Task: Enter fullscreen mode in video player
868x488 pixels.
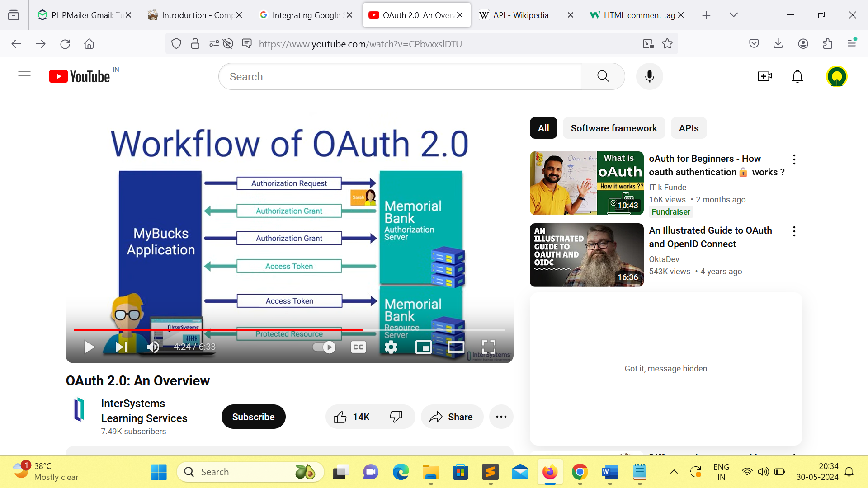Action: point(489,347)
